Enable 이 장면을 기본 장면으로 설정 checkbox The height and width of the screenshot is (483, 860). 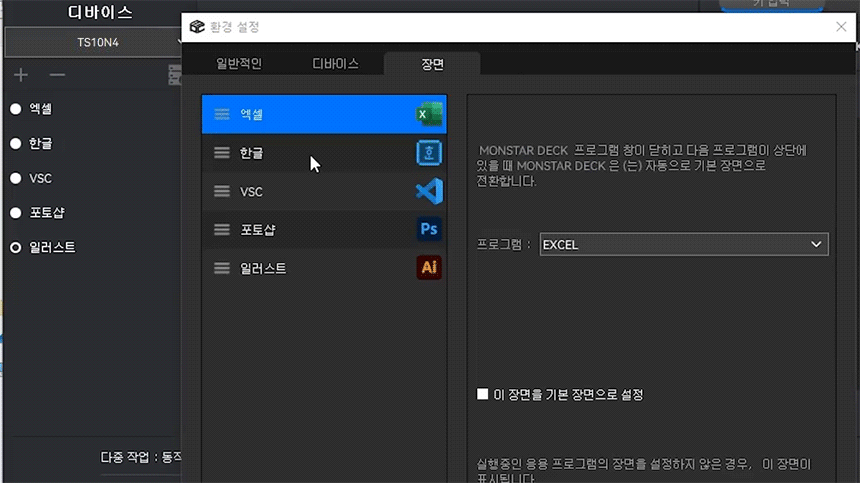click(x=483, y=395)
